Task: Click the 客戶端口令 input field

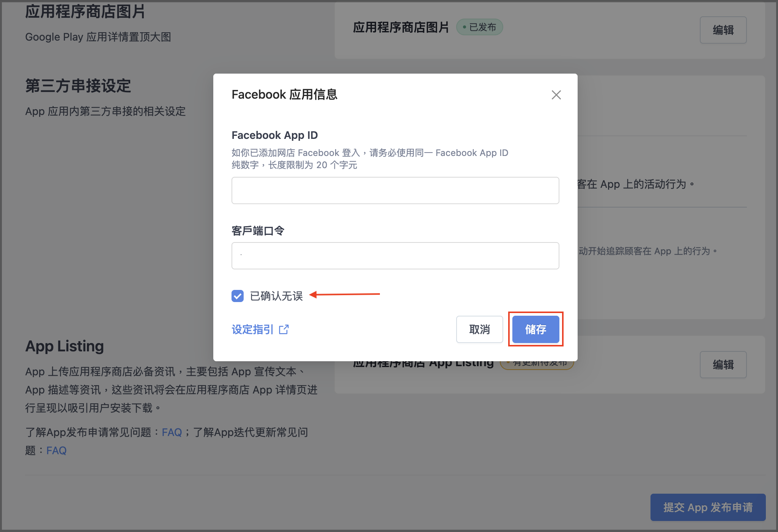Action: pos(395,256)
